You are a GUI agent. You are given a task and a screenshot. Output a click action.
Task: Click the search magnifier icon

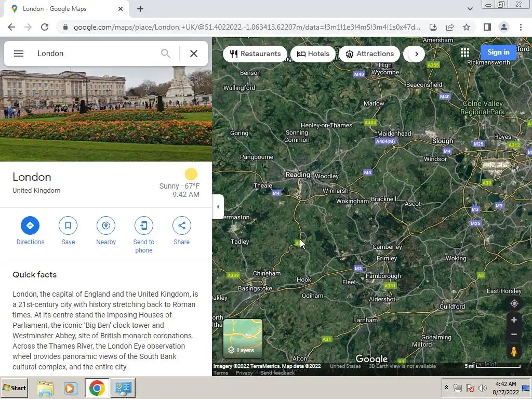point(166,54)
